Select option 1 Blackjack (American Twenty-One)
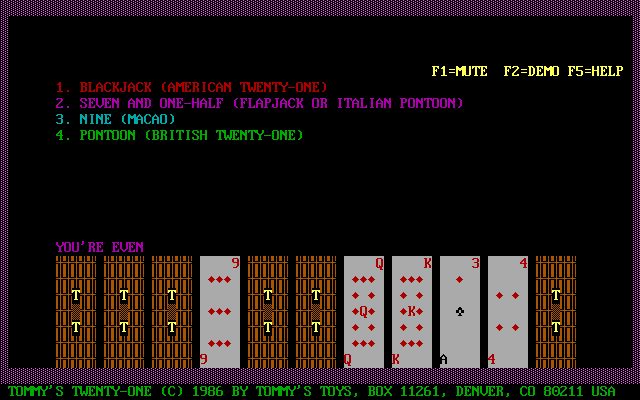 coord(191,87)
